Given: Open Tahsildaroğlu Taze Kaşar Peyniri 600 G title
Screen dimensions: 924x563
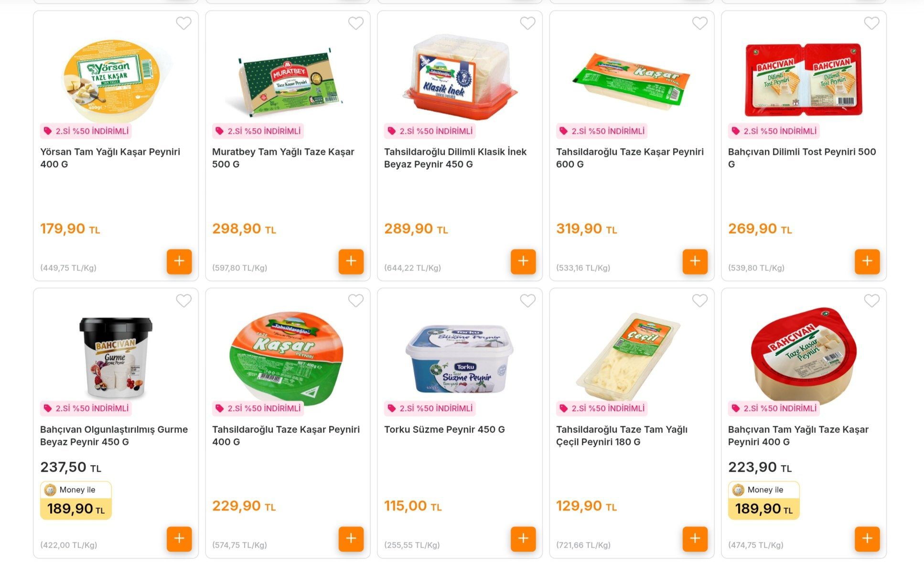Looking at the screenshot, I should pos(629,158).
